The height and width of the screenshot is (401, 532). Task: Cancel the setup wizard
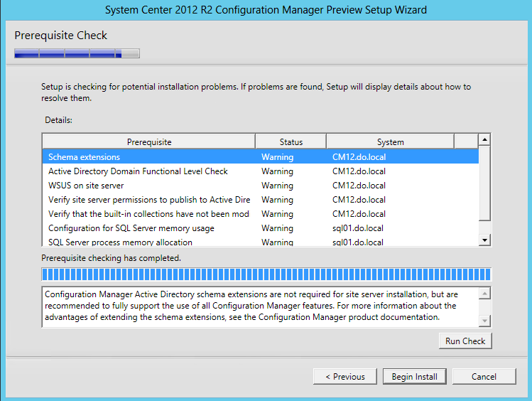(x=484, y=377)
